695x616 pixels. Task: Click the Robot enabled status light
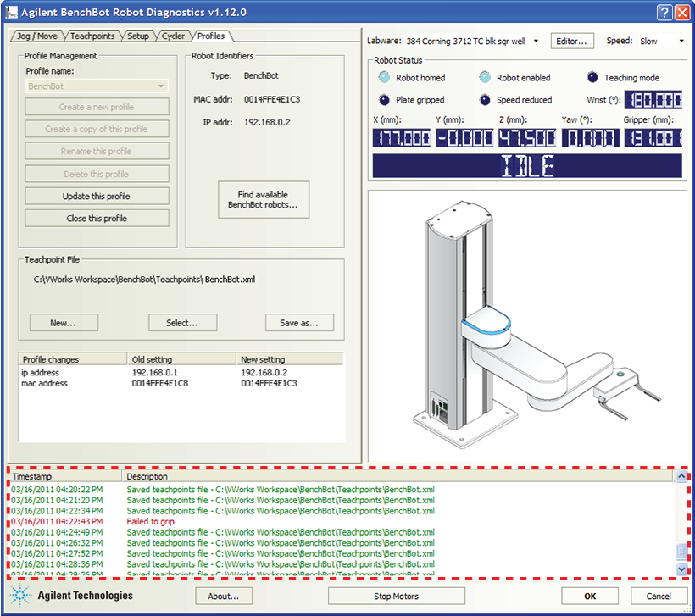[x=484, y=78]
